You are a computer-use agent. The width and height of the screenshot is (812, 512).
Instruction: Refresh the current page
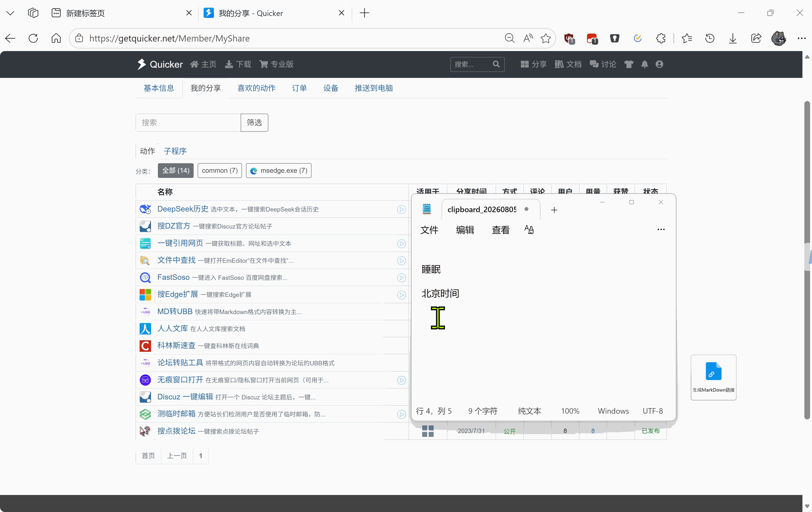tap(33, 39)
